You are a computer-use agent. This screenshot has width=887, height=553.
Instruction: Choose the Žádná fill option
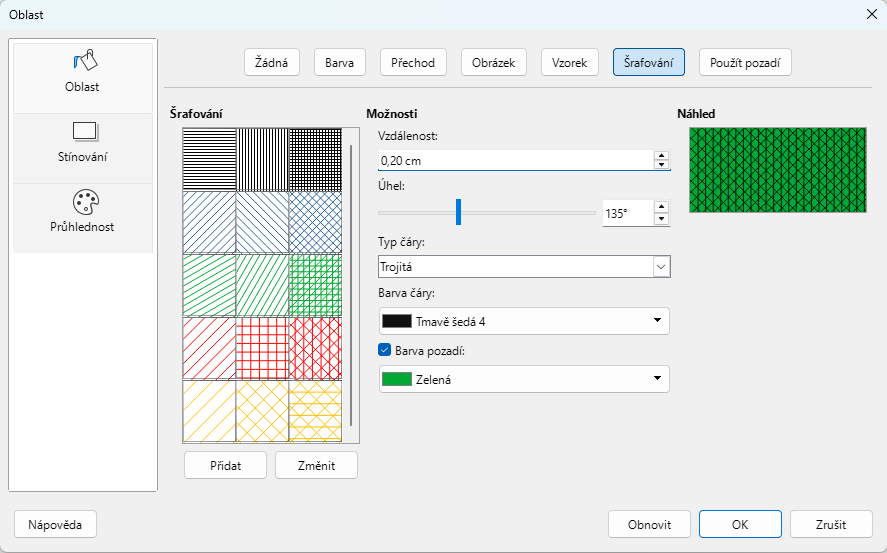point(272,62)
